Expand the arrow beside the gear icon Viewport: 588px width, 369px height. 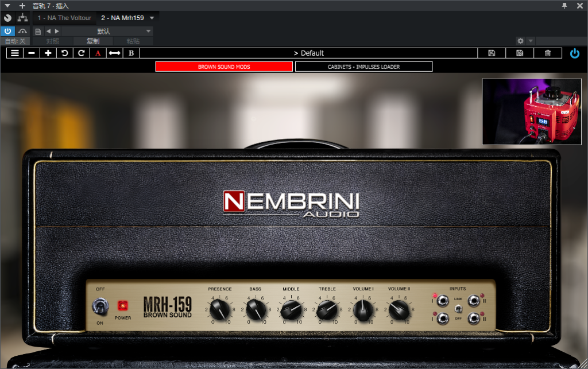(530, 41)
